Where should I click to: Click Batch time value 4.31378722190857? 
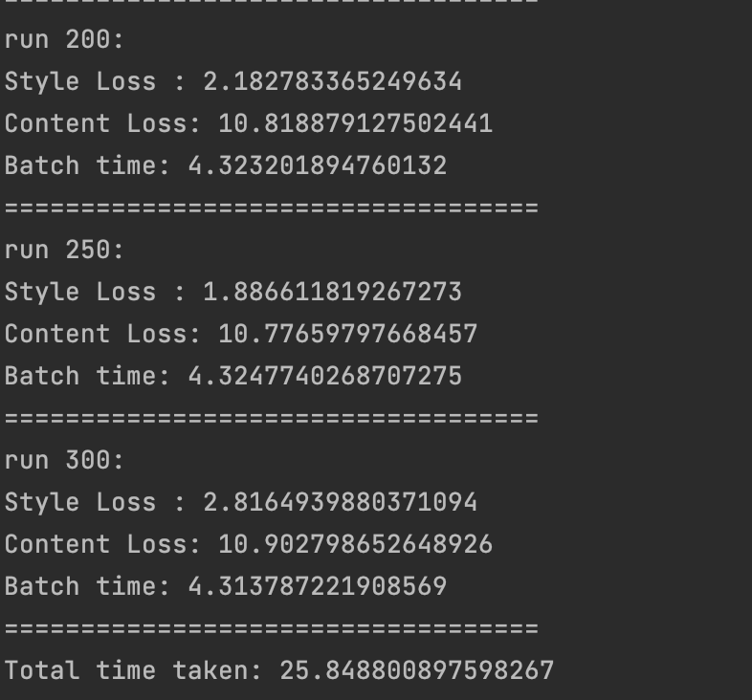[318, 586]
